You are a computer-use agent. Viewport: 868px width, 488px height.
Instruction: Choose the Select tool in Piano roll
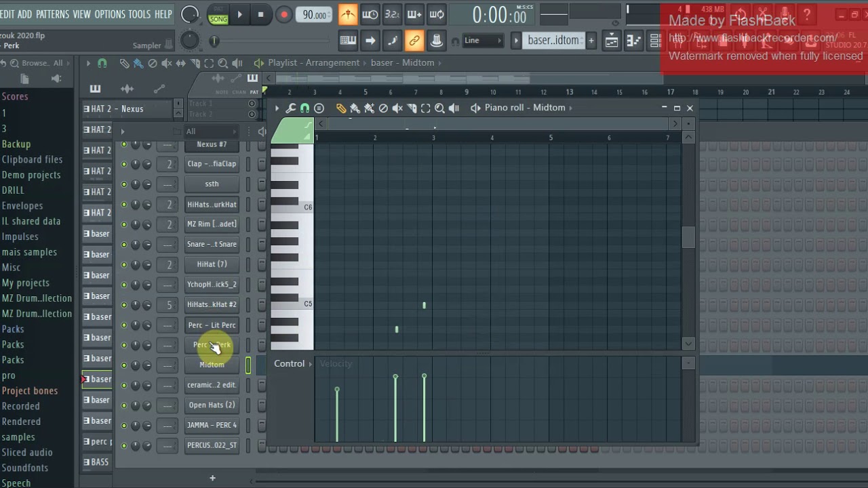click(425, 108)
